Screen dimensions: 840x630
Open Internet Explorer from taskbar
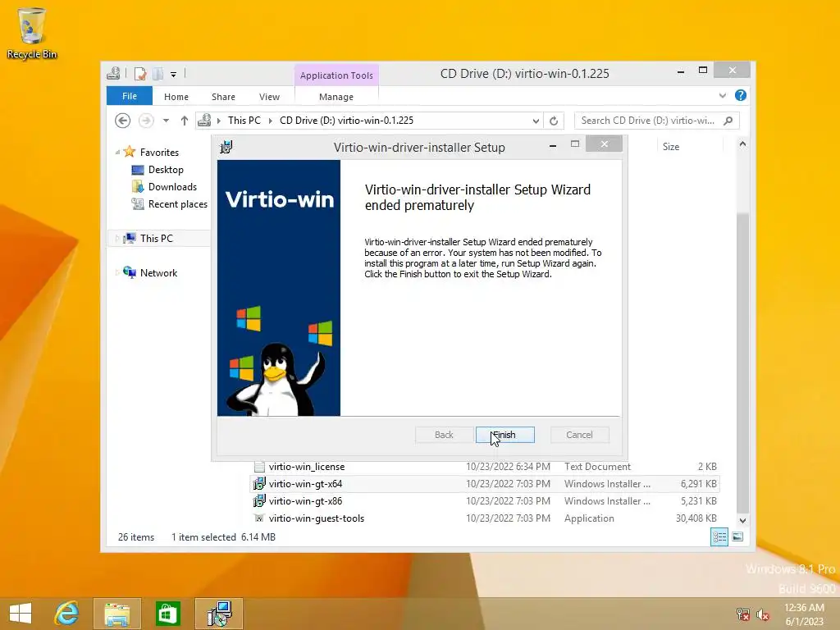pos(67,614)
